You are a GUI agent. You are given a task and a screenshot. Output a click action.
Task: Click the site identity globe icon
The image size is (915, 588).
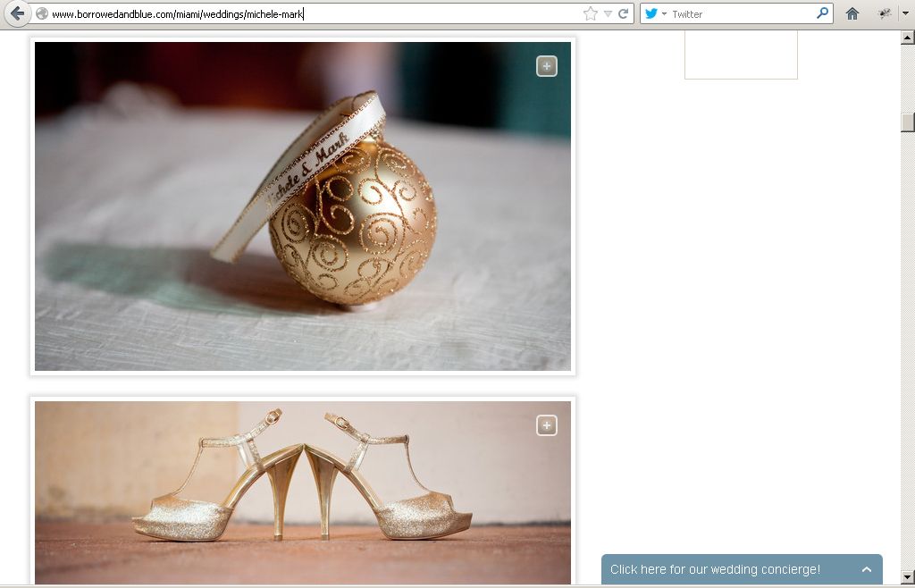coord(42,14)
